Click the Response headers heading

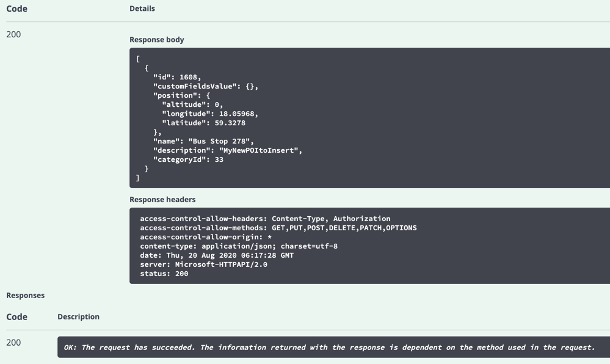[162, 199]
